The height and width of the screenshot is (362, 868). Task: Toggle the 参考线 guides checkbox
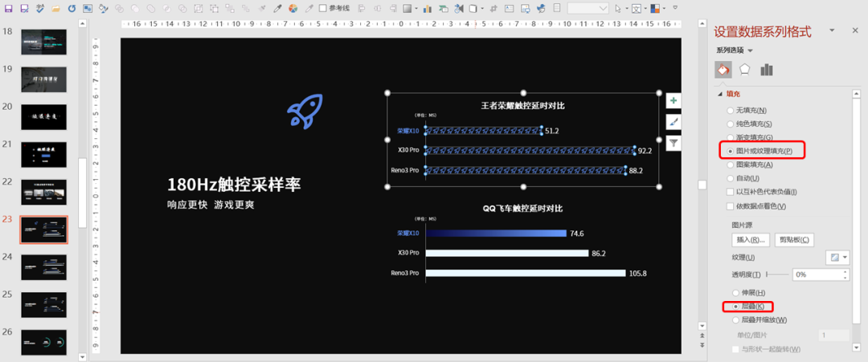(324, 8)
